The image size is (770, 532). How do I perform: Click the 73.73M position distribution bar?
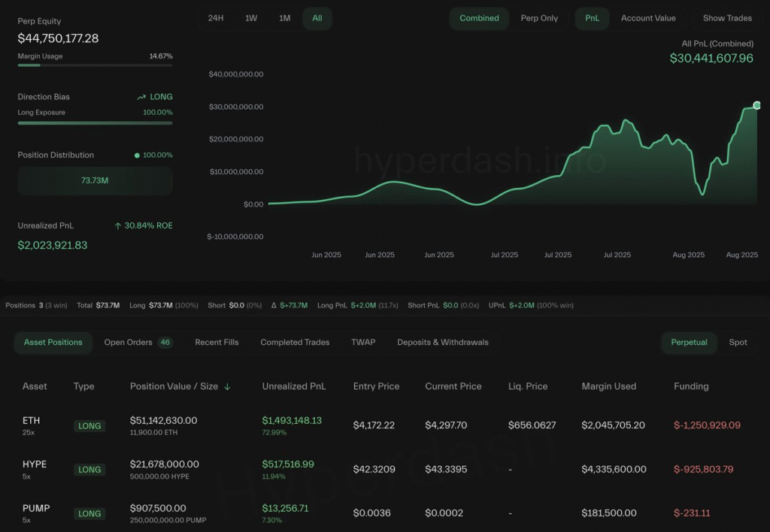pyautogui.click(x=95, y=180)
